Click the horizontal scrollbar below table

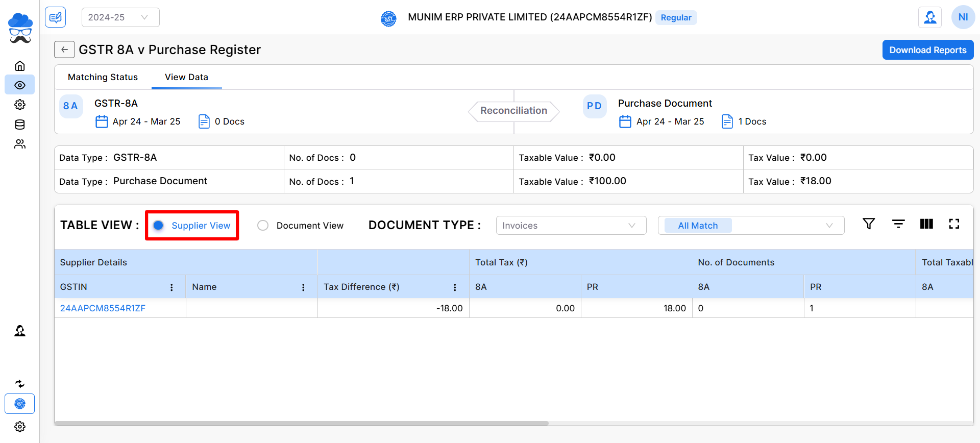pos(301,423)
